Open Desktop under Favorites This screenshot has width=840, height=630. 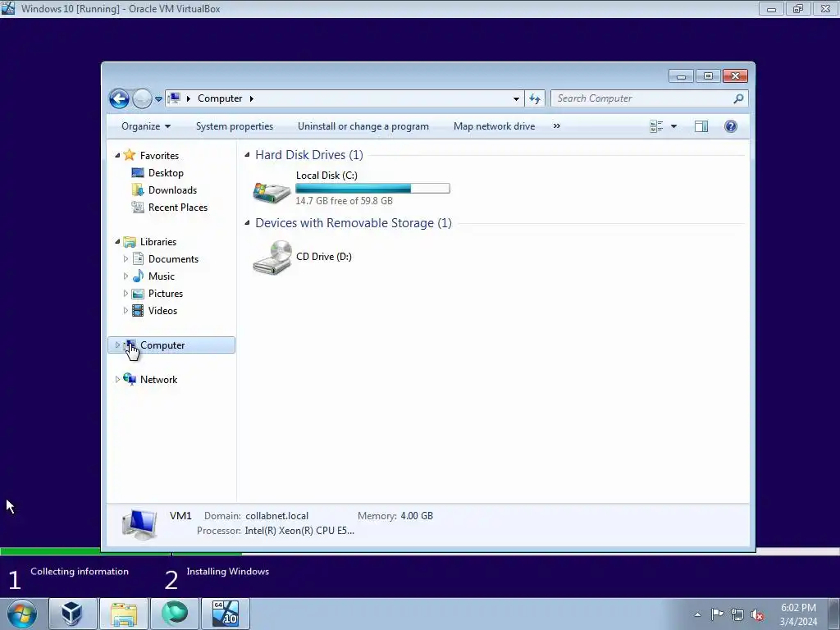click(x=166, y=173)
